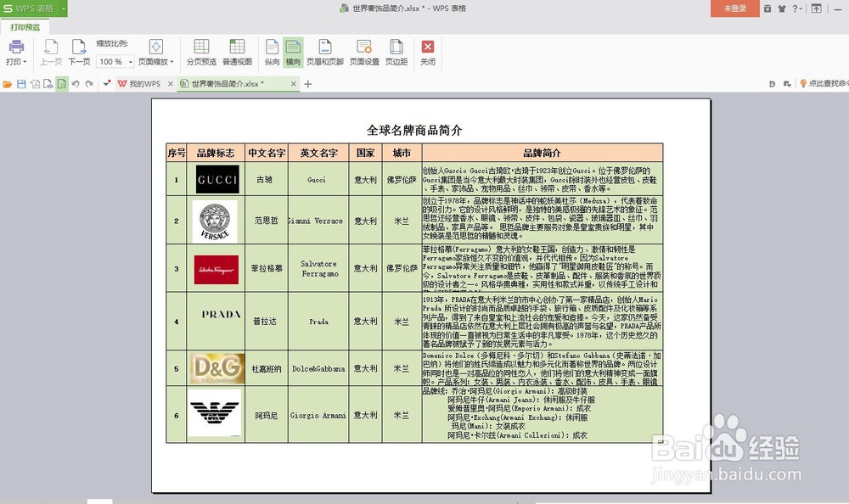
Task: Open 页边距 page margins
Action: (396, 53)
